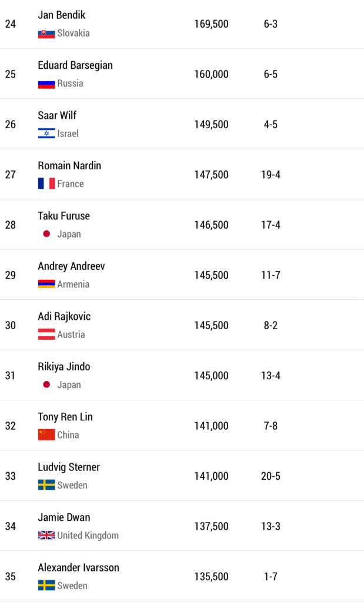
Task: Click the Israel flag icon
Action: 46,133
